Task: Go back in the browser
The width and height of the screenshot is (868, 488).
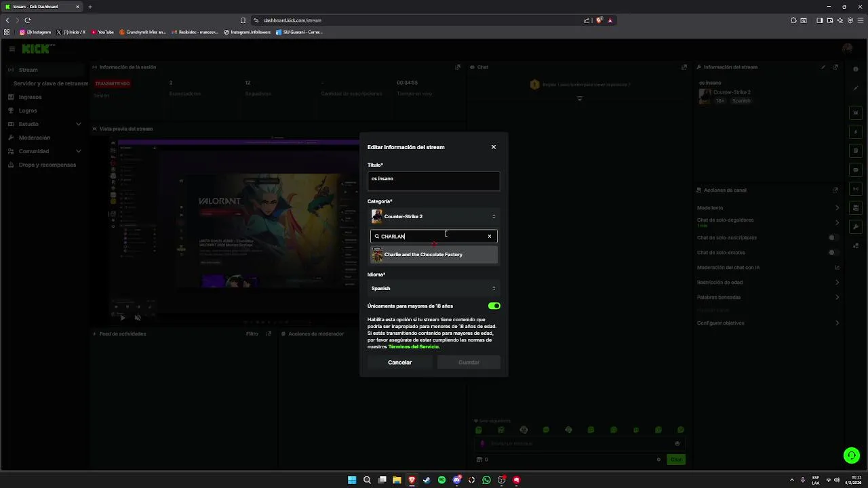Action: point(7,20)
